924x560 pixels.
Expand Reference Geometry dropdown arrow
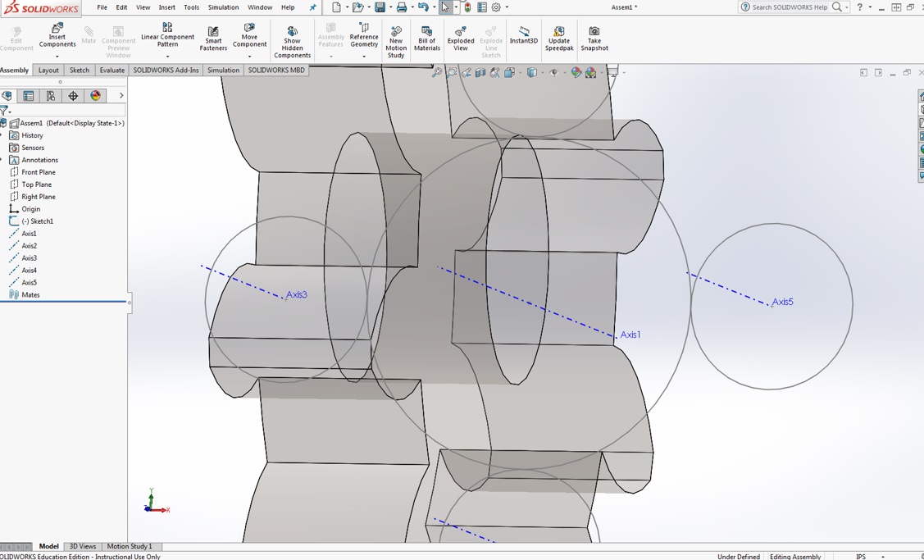point(363,57)
